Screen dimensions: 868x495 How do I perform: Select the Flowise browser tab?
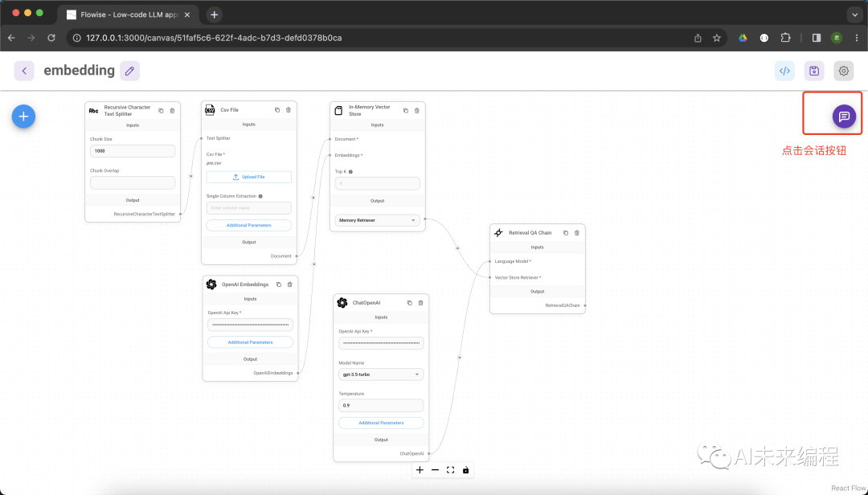coord(129,15)
